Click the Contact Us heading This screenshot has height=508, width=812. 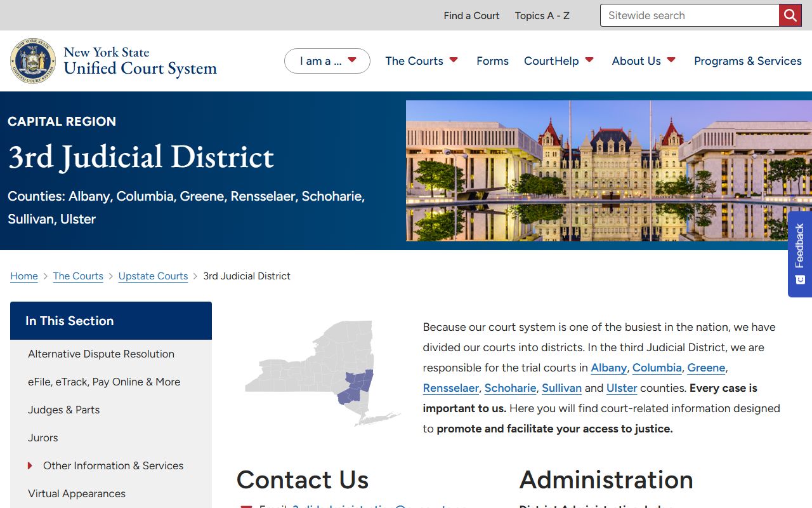(x=303, y=480)
